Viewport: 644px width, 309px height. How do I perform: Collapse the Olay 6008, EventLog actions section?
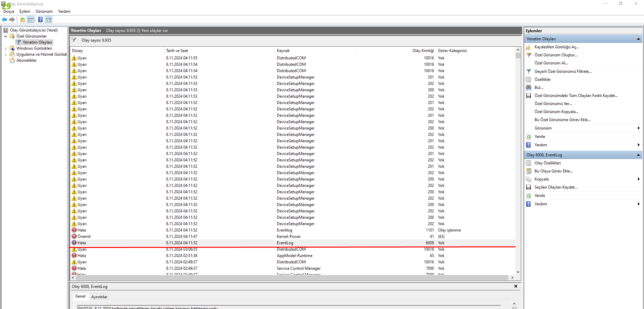[638, 155]
